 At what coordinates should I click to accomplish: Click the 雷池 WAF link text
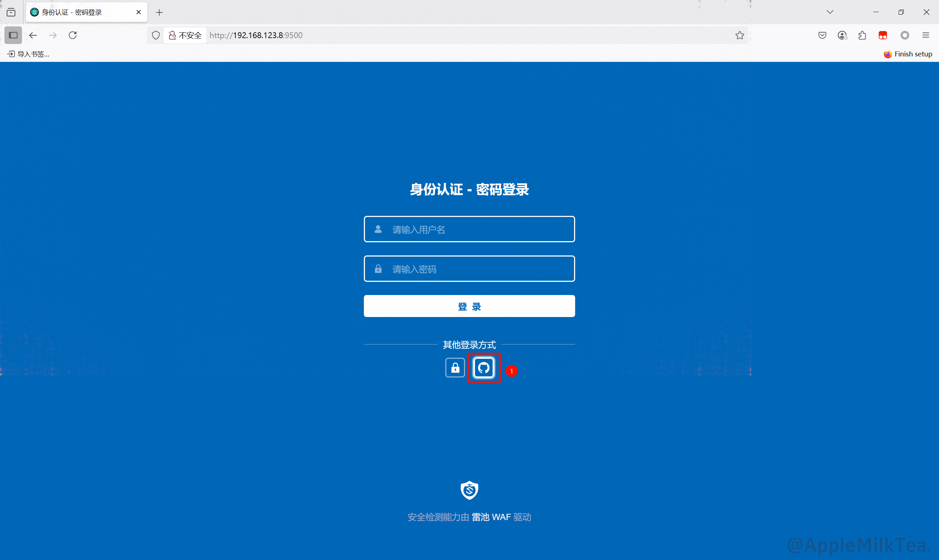[x=491, y=517]
